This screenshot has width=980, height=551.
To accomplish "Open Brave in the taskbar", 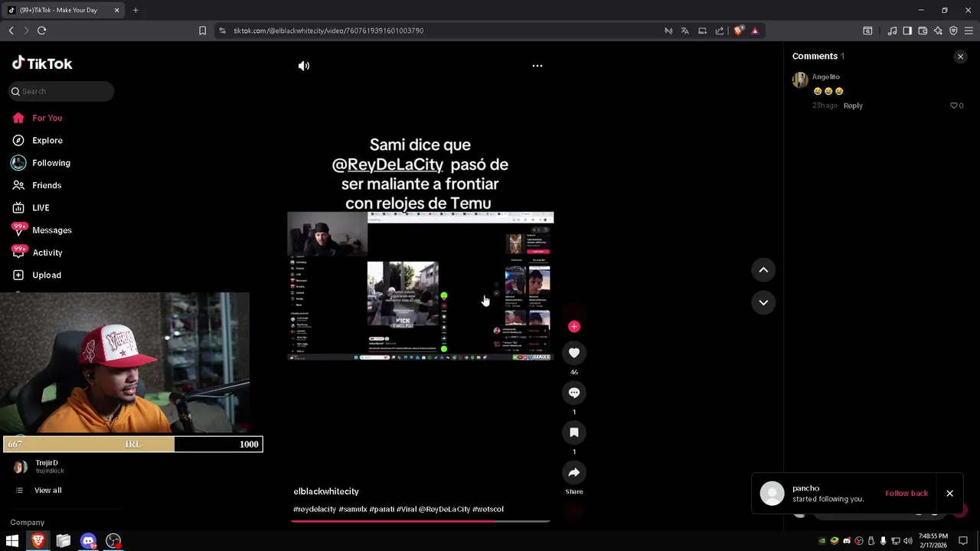I will 38,541.
